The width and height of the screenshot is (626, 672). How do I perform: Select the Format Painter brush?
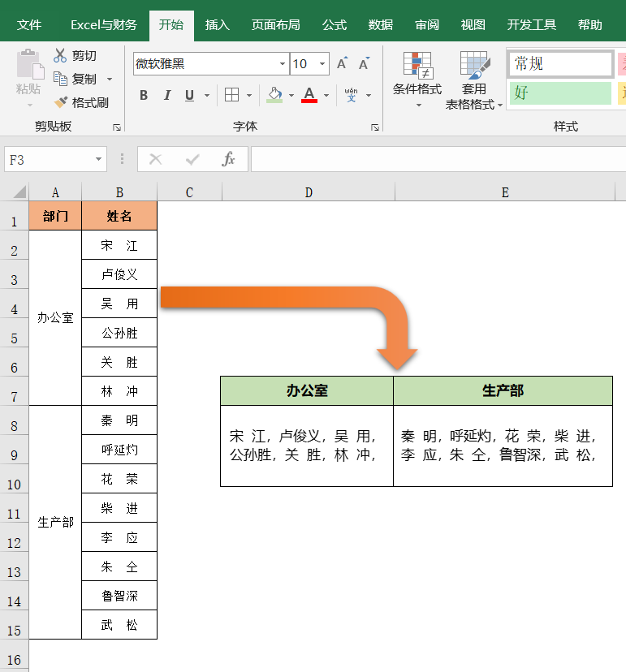60,102
